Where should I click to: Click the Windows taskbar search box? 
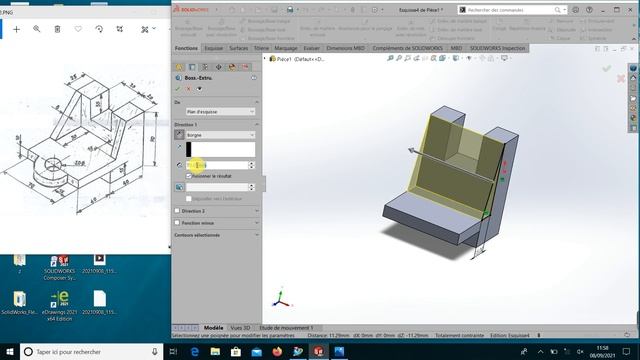(x=91, y=351)
